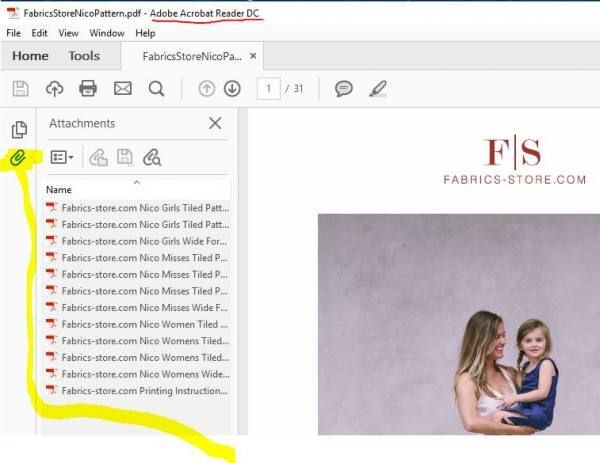Open the comment speech bubble tool
The image size is (600, 463).
(x=344, y=88)
